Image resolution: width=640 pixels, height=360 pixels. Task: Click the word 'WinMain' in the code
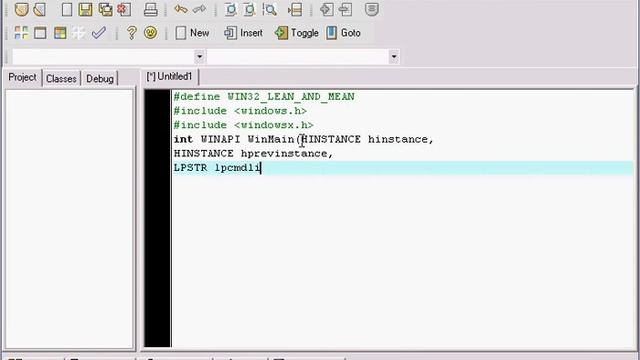coord(271,139)
